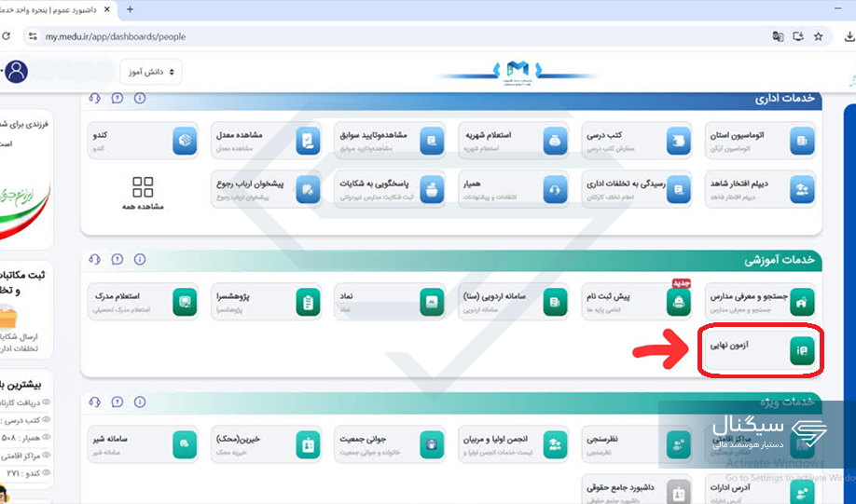
Task: Open the دانش آموز role dropdown
Action: [151, 72]
